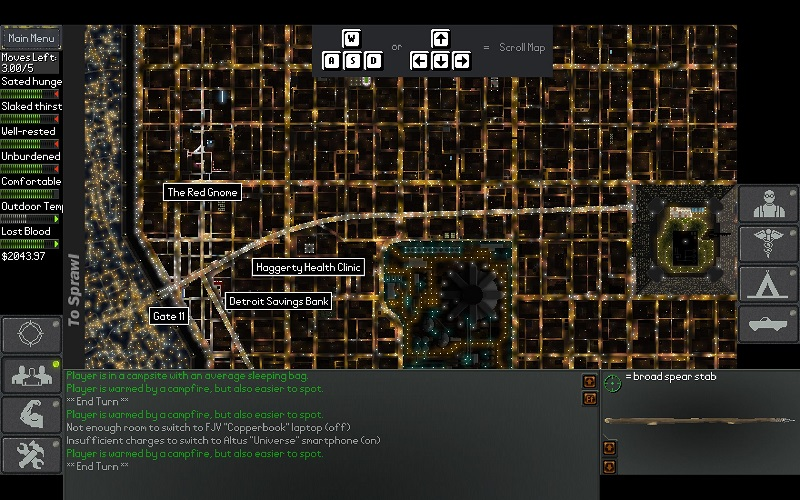Screen dimensions: 800x500
Task: Click the Detroit Savings Bank map label
Action: 278,301
